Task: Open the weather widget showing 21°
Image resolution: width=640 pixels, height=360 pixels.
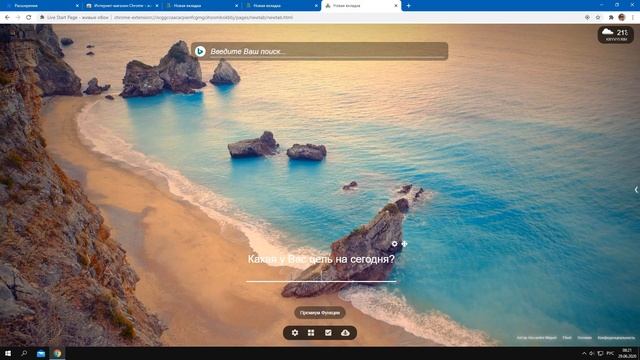Action: (x=616, y=35)
